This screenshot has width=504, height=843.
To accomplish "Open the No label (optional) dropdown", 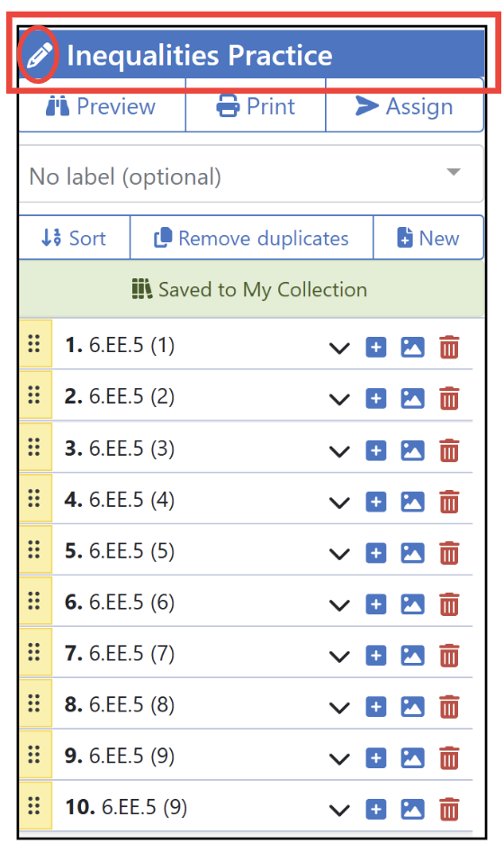I will tap(251, 174).
